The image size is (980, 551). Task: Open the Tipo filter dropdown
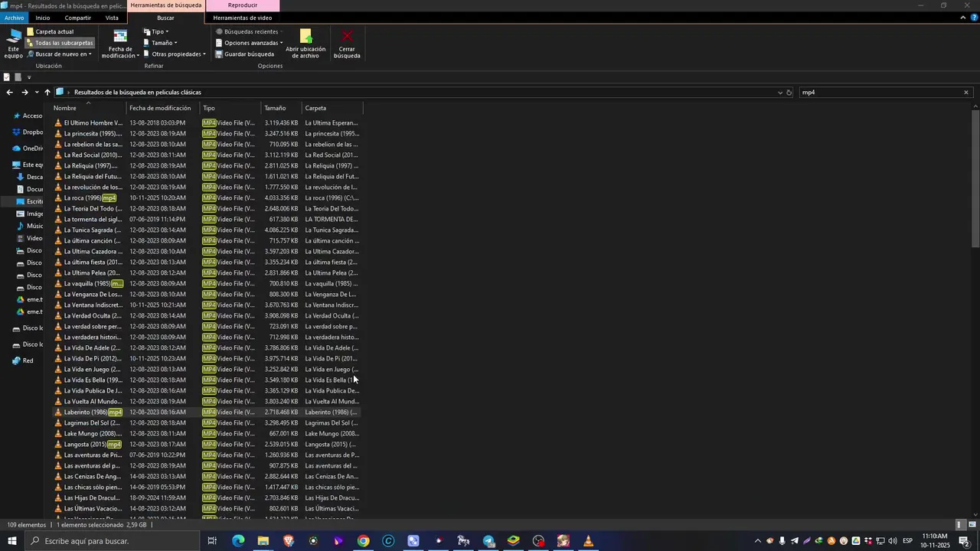coord(156,32)
